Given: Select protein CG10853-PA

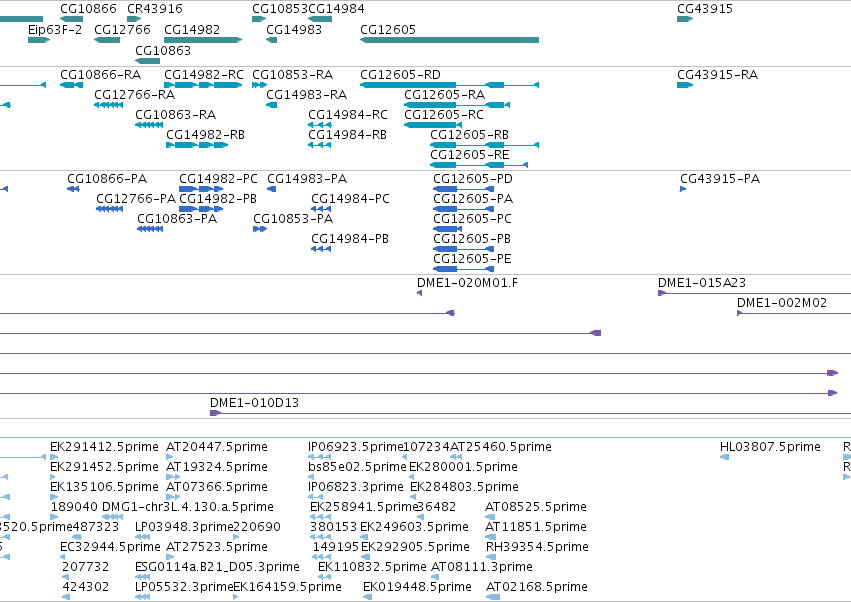Looking at the screenshot, I should 293,219.
